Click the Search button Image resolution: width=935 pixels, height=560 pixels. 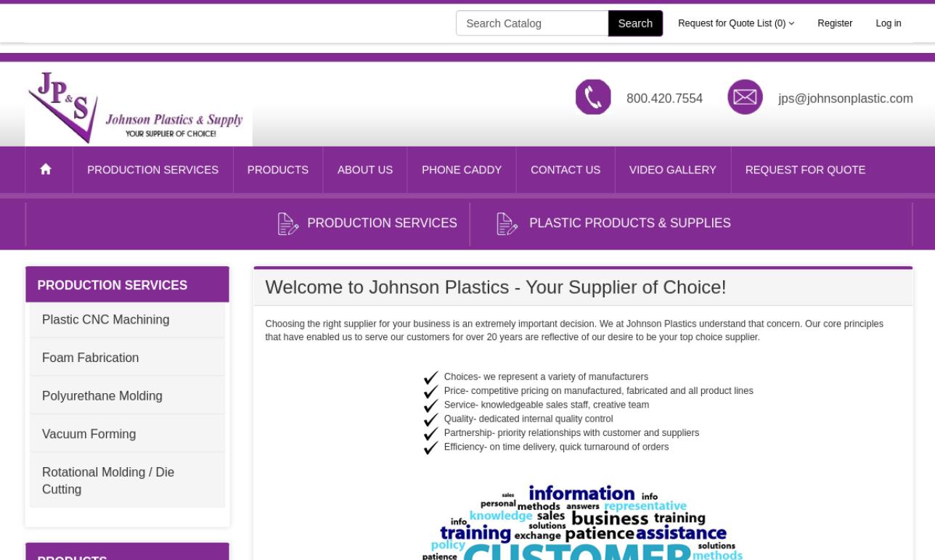[635, 22]
